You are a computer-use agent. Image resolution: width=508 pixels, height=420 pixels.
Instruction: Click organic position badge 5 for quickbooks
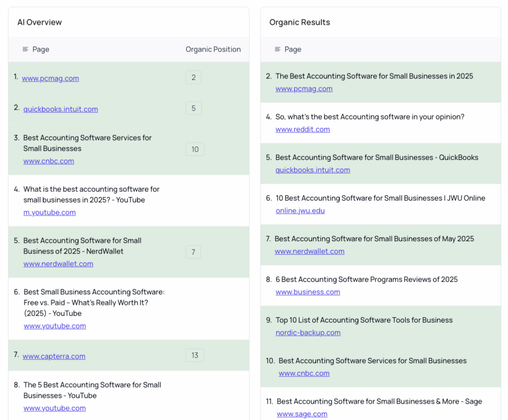pos(194,108)
